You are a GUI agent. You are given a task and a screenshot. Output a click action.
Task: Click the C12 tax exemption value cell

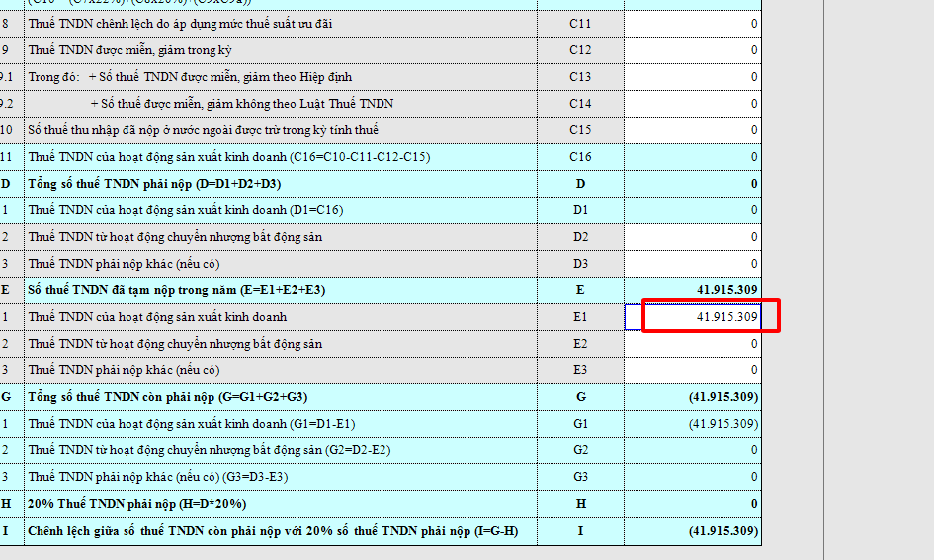point(694,50)
